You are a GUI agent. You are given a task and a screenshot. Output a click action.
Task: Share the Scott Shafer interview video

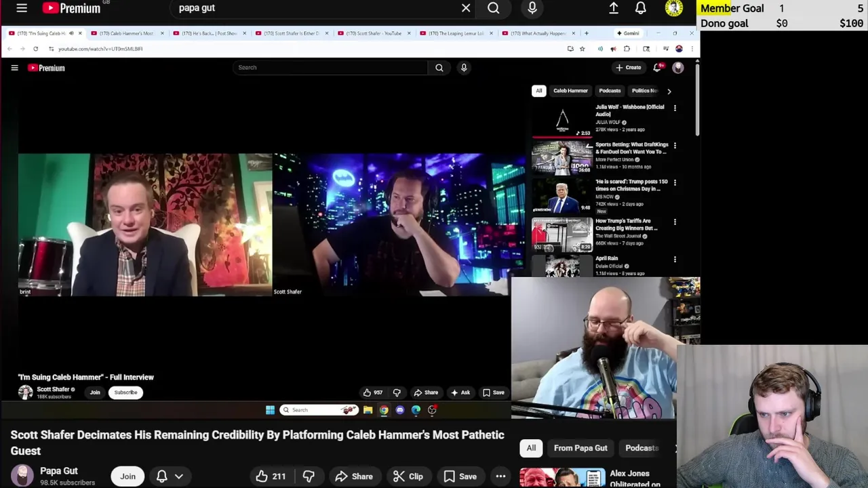tap(427, 392)
